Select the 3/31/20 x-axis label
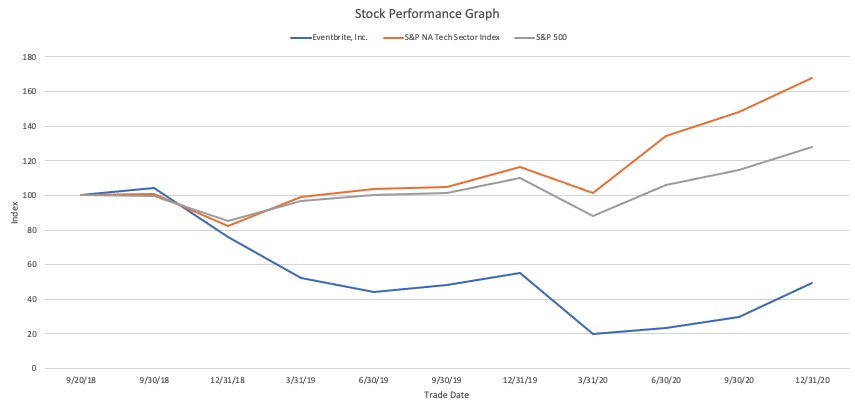The width and height of the screenshot is (855, 406). 592,380
